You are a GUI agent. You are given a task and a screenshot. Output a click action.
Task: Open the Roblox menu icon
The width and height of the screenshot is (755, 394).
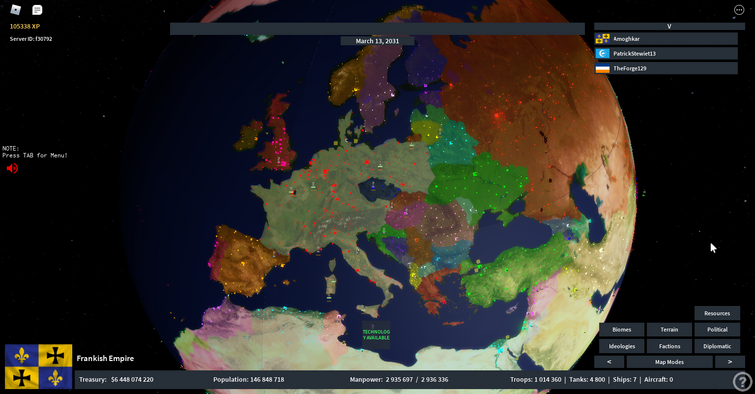[16, 10]
